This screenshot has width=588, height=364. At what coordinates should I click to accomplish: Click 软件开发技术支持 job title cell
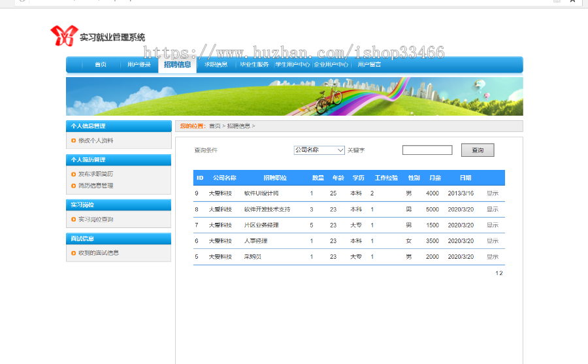click(x=267, y=209)
